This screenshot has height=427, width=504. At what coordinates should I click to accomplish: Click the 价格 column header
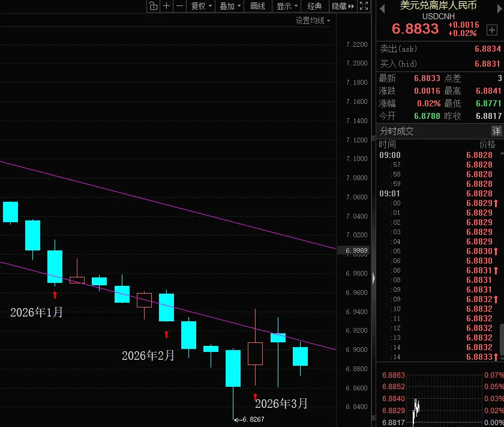[x=488, y=144]
